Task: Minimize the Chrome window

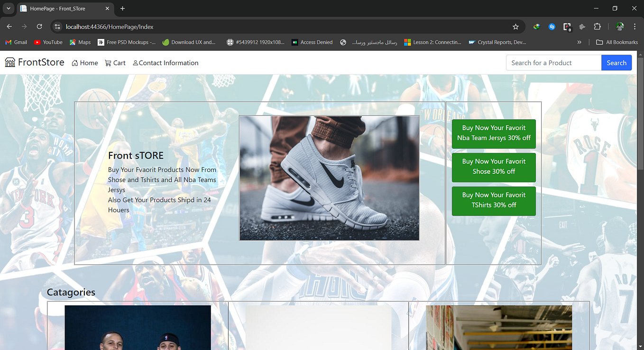Action: click(596, 9)
